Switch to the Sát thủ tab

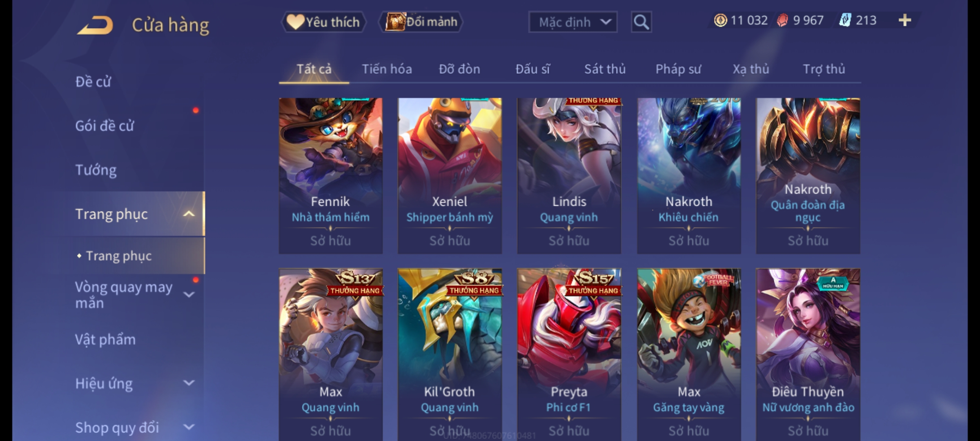[x=605, y=69]
